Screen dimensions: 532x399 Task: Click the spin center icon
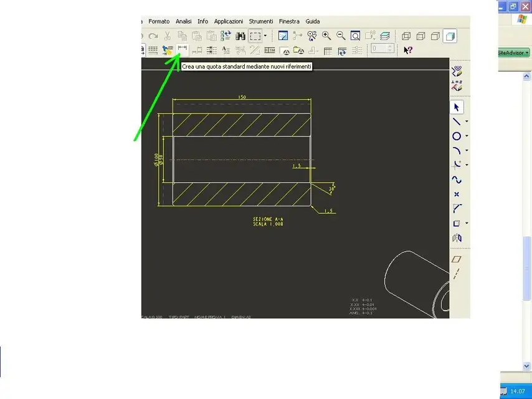coord(297,36)
